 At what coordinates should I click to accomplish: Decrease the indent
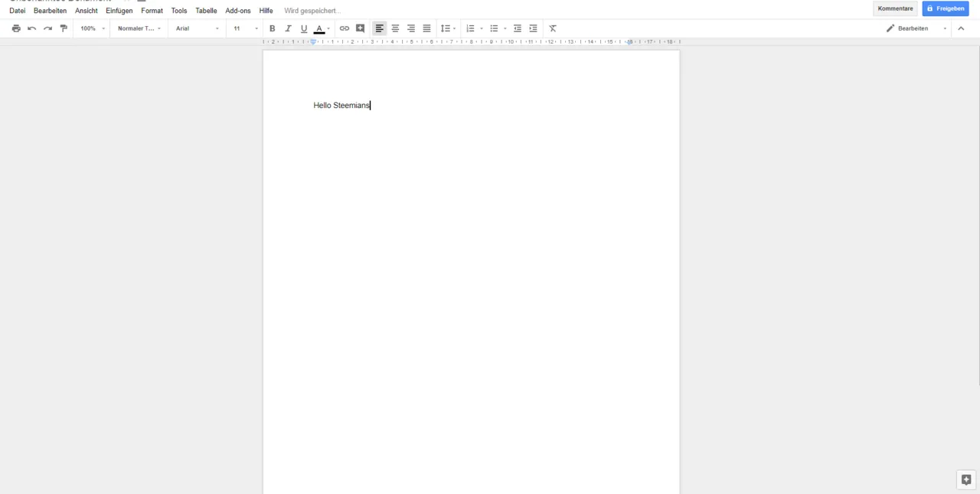(x=518, y=28)
